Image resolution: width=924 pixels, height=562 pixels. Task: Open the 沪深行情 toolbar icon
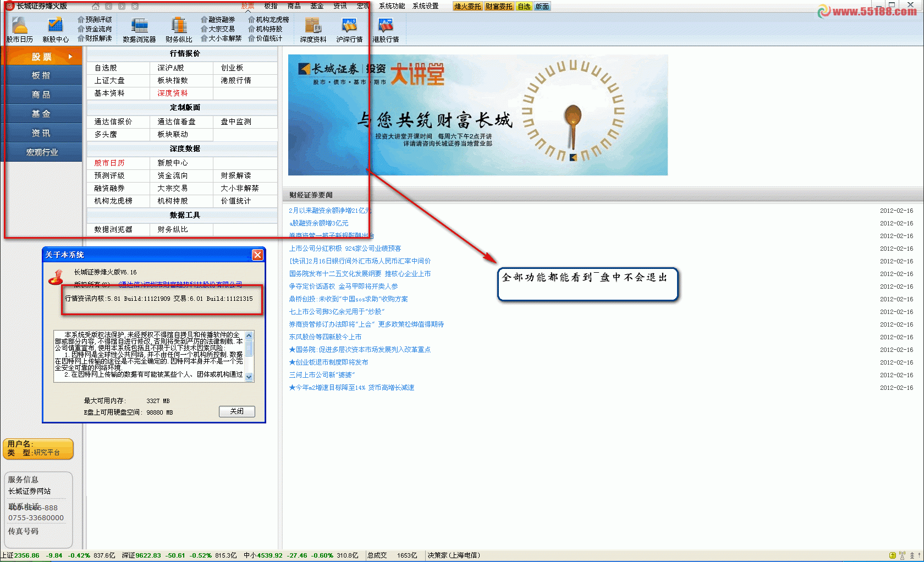[349, 30]
